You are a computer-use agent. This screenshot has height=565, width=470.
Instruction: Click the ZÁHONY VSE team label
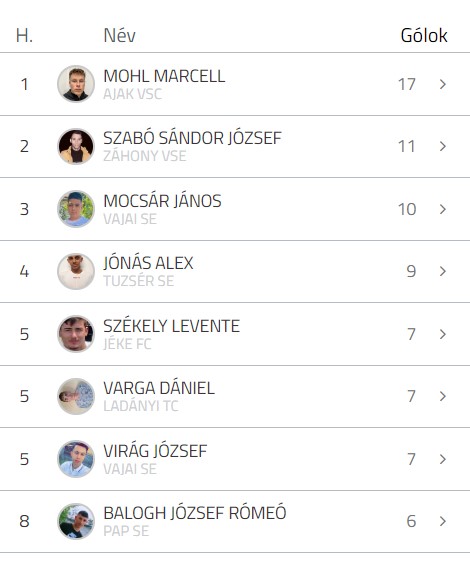pos(145,156)
